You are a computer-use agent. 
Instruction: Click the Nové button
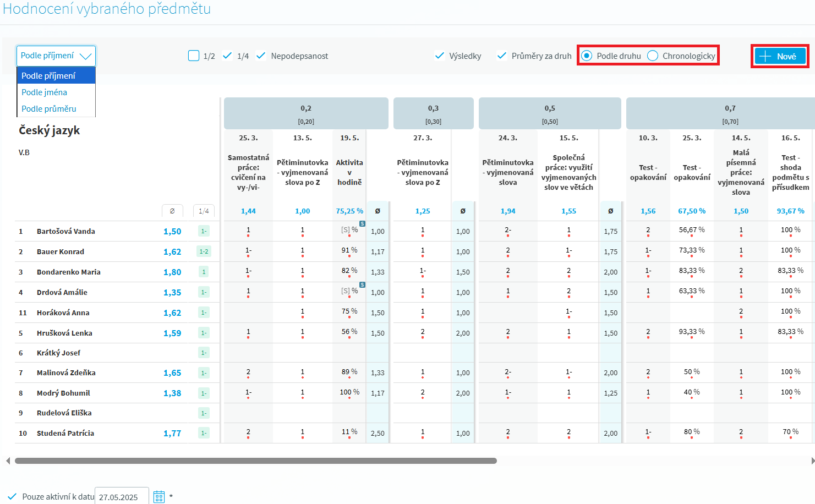(x=780, y=56)
